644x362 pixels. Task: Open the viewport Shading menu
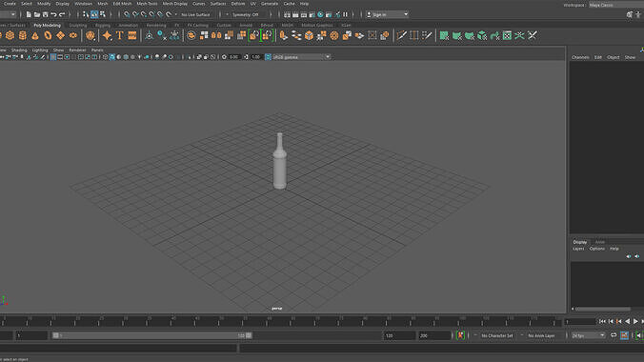pos(19,50)
